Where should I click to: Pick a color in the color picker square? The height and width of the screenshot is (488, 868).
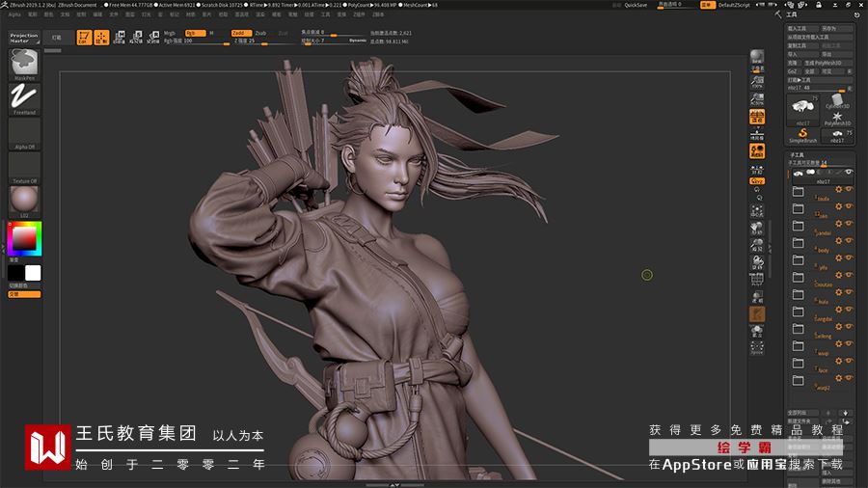(24, 237)
